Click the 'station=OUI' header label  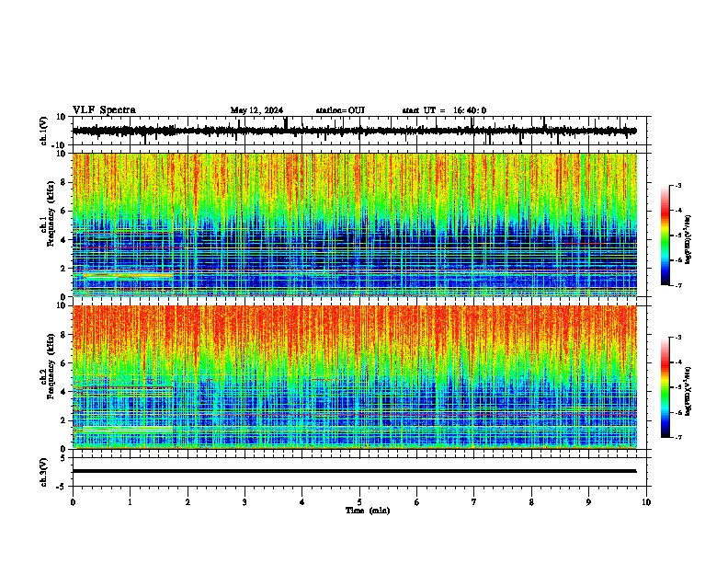pos(340,110)
